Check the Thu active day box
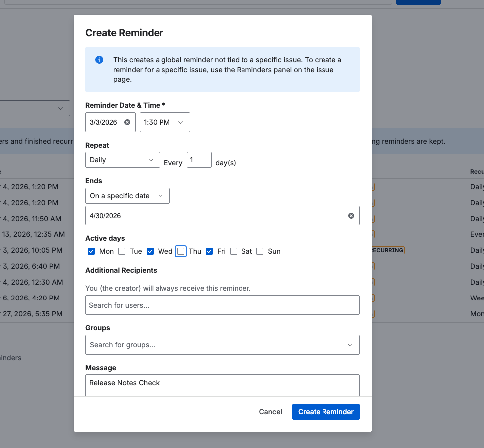This screenshot has width=484, height=448. click(181, 251)
